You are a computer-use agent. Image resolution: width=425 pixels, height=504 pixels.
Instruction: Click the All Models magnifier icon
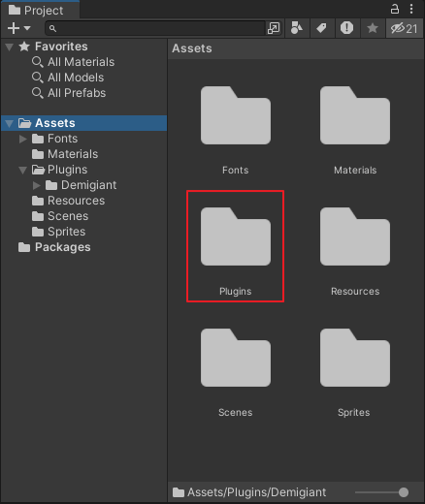click(x=38, y=78)
